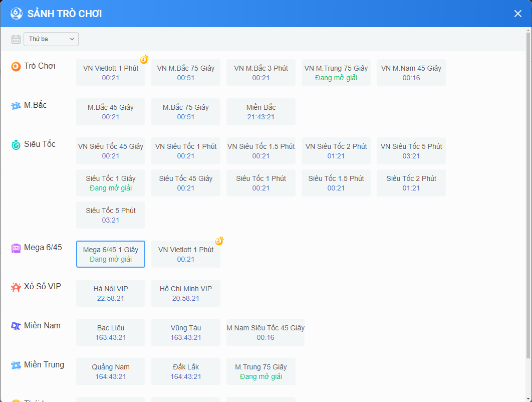Image resolution: width=532 pixels, height=402 pixels.
Task: Select VN M.Bắc 3 Phút game
Action: point(261,73)
